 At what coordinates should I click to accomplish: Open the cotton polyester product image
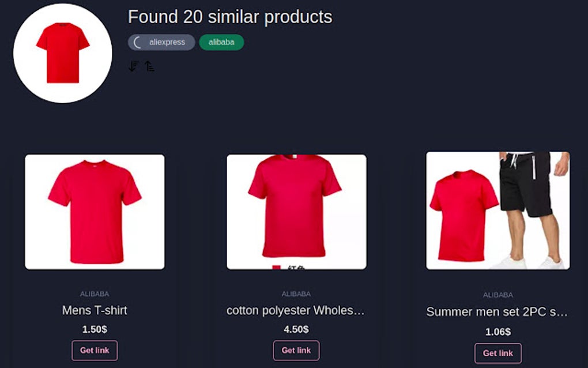point(296,212)
